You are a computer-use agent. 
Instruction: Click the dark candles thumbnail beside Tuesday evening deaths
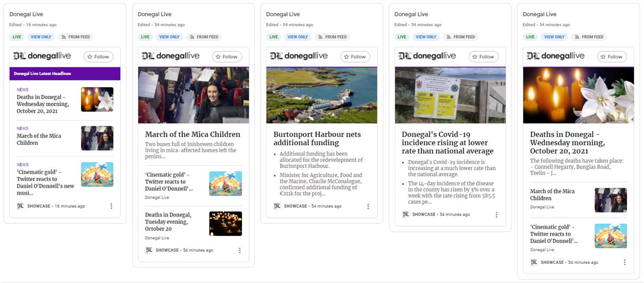pyautogui.click(x=226, y=224)
